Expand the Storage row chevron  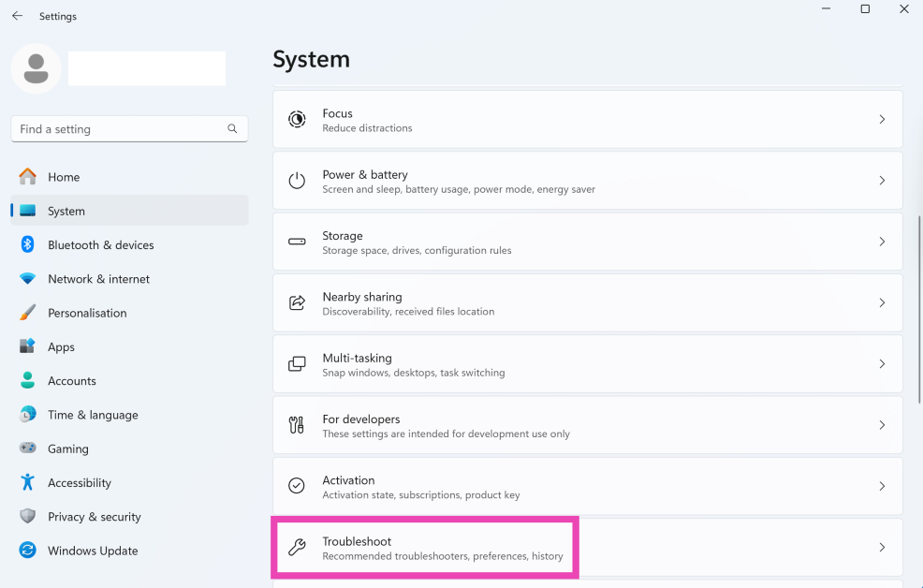pos(881,242)
